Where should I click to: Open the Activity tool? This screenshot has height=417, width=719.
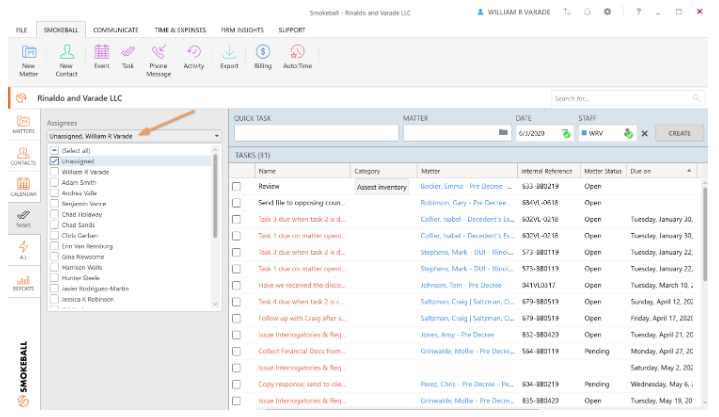tap(194, 57)
